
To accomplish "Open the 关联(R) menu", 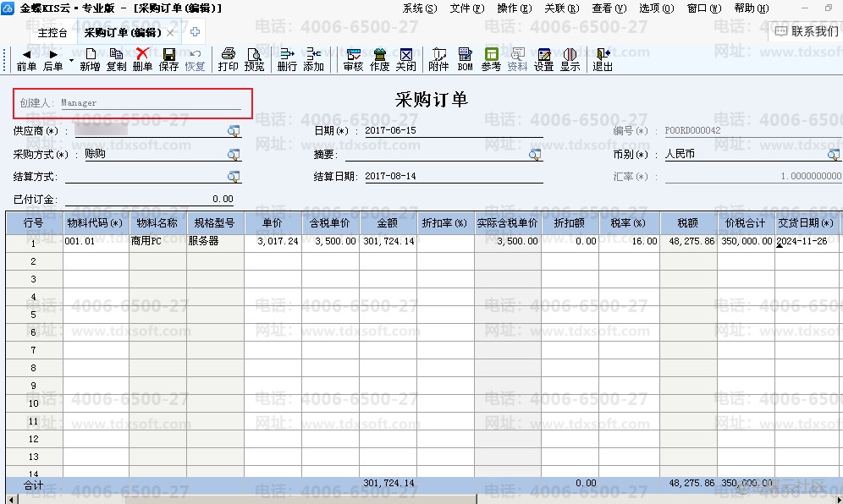I will pyautogui.click(x=562, y=8).
